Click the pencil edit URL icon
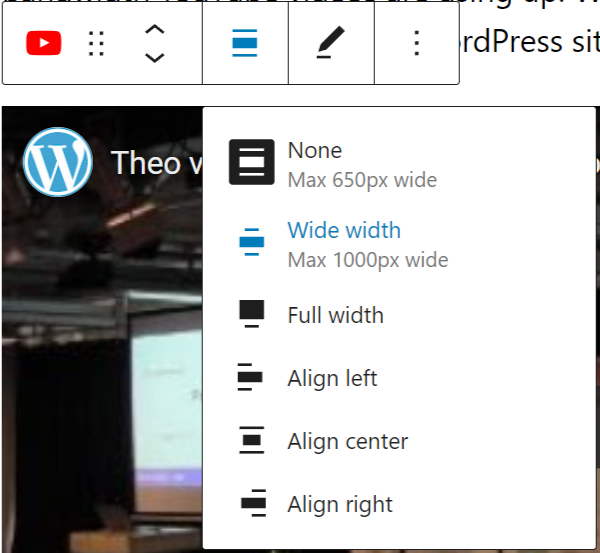Image resolution: width=600 pixels, height=553 pixels. pos(331,43)
